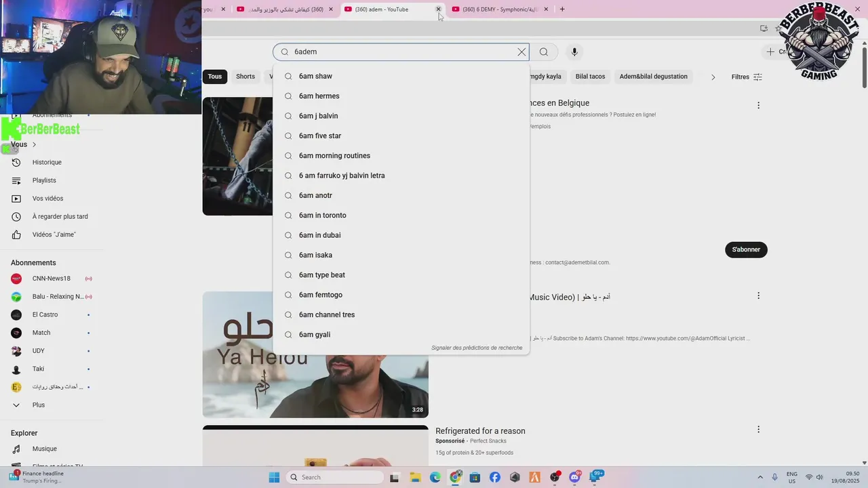Select the Shorts filter chip
868x488 pixels.
click(245, 77)
